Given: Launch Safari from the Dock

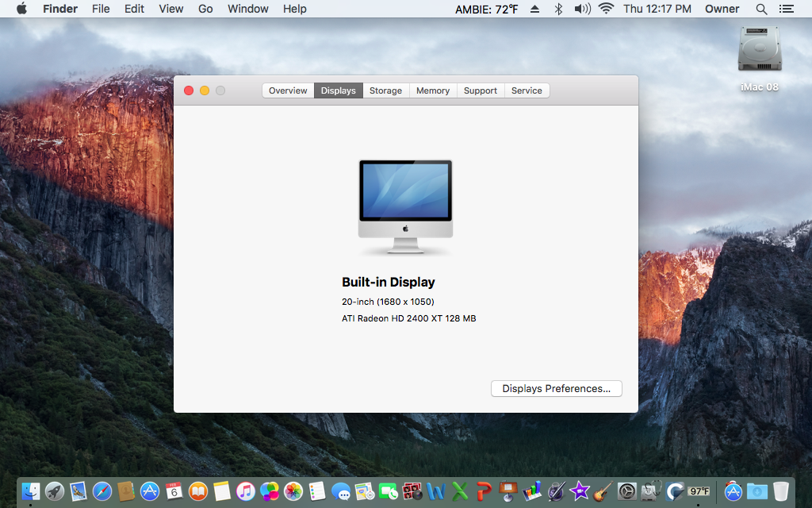Looking at the screenshot, I should (102, 491).
